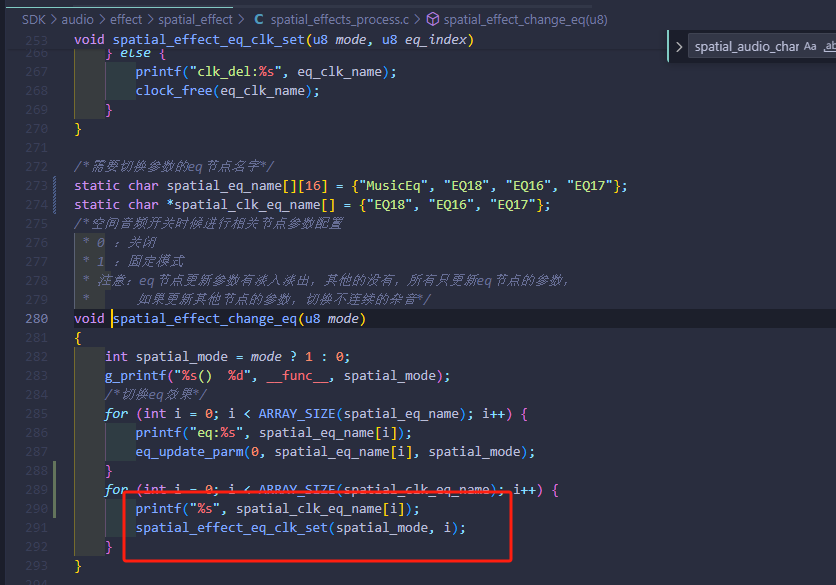Click the __func__ identifier
The image size is (836, 585).
pyautogui.click(x=298, y=376)
